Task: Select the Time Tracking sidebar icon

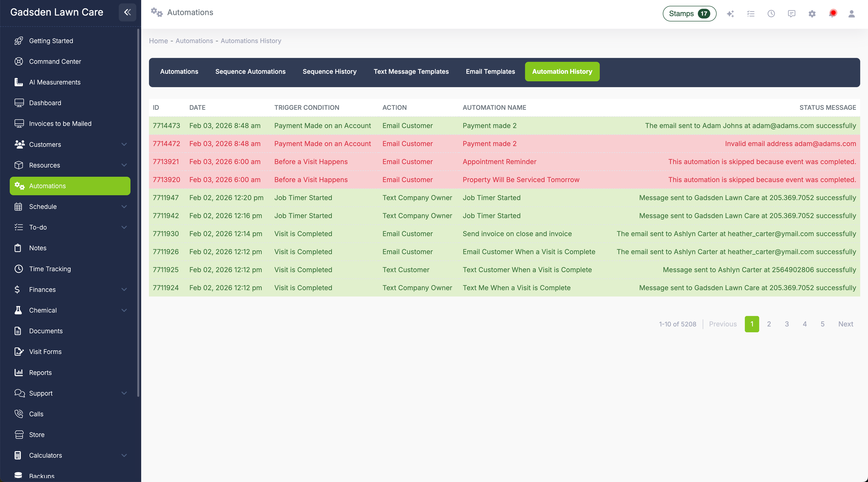Action: point(19,269)
